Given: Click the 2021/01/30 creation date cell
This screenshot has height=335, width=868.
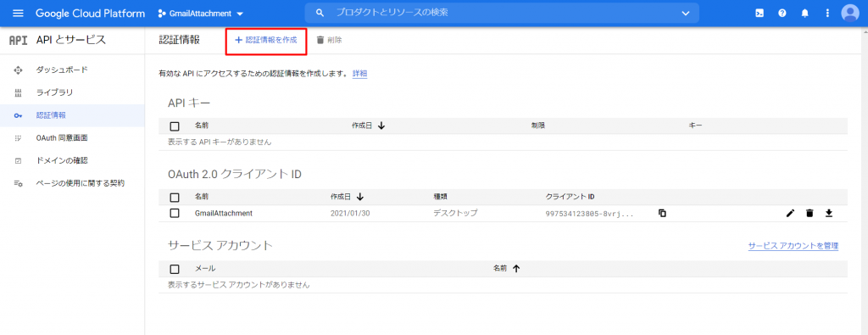Looking at the screenshot, I should pyautogui.click(x=350, y=213).
